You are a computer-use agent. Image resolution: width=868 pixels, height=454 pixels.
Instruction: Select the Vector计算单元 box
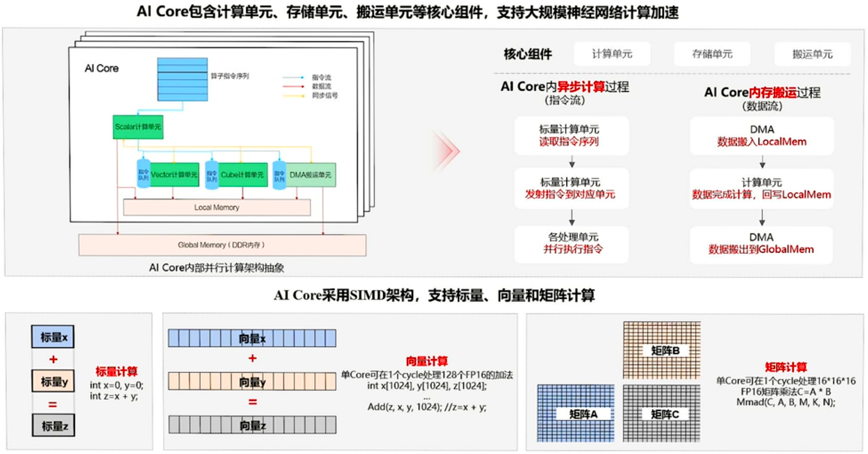click(174, 174)
